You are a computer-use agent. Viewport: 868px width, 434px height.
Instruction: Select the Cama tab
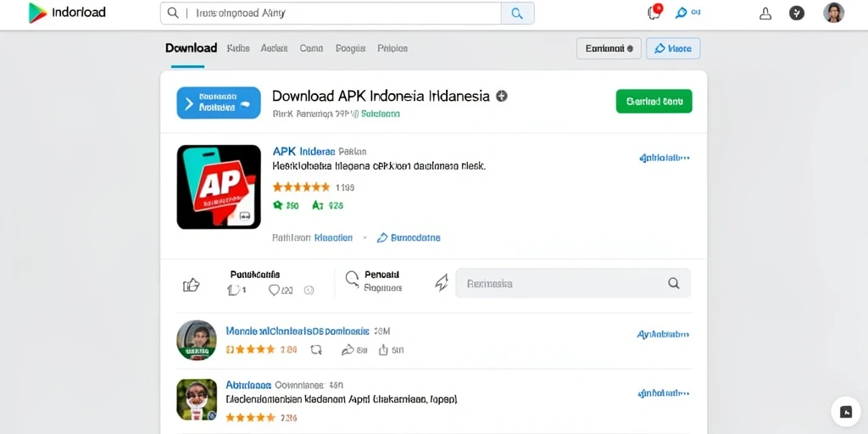(x=311, y=48)
